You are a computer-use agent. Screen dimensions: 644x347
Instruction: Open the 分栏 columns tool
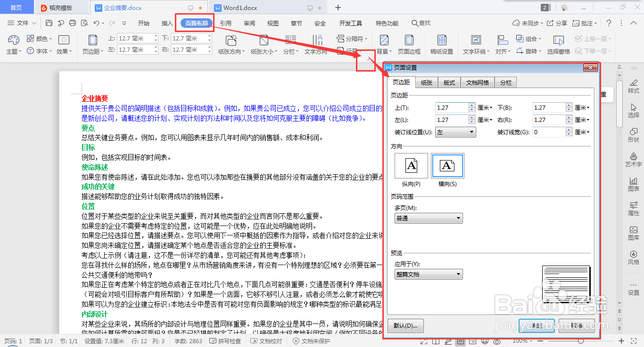[x=290, y=45]
